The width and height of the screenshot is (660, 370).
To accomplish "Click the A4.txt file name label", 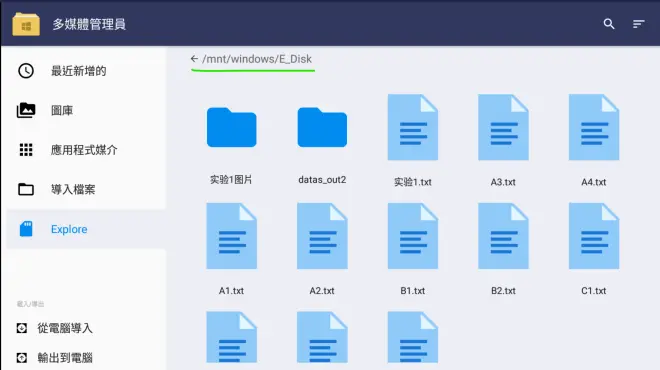I will [x=593, y=182].
